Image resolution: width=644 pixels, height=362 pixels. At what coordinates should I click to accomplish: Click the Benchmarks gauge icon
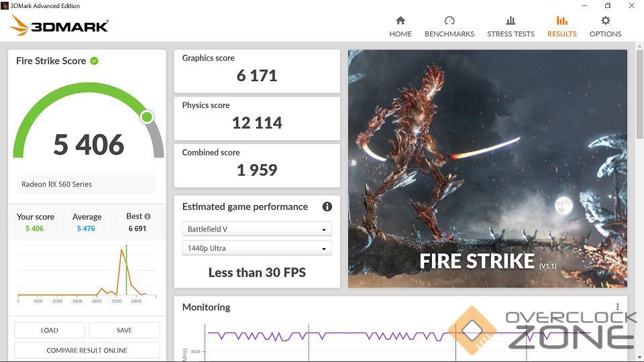point(449,21)
